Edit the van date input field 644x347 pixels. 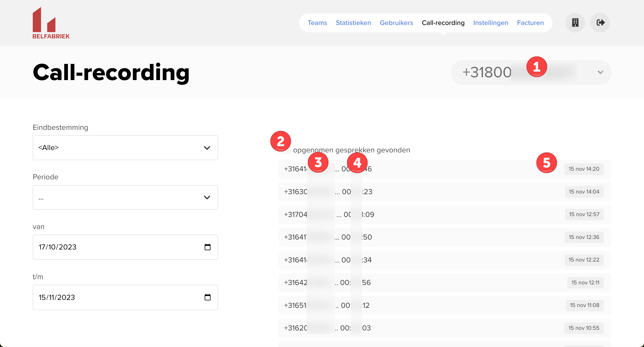[125, 246]
